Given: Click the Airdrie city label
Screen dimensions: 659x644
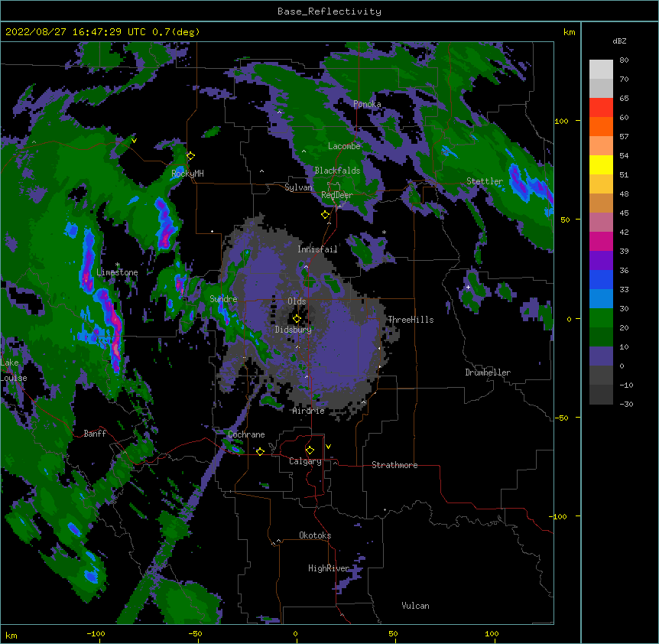Looking at the screenshot, I should click(309, 411).
